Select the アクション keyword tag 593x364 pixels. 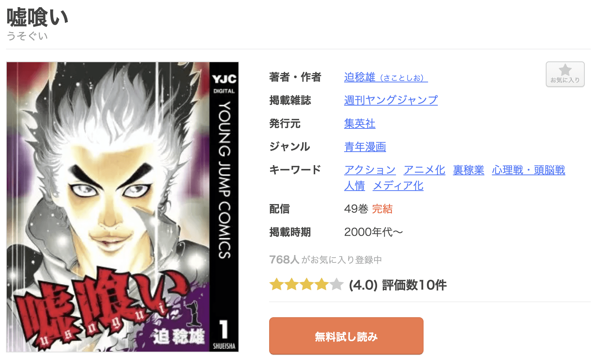coord(370,170)
